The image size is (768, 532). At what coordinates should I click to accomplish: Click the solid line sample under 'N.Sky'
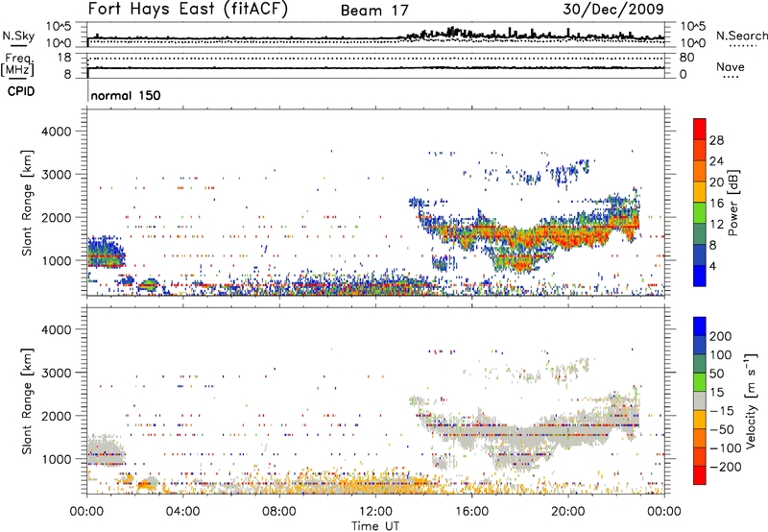(x=18, y=45)
